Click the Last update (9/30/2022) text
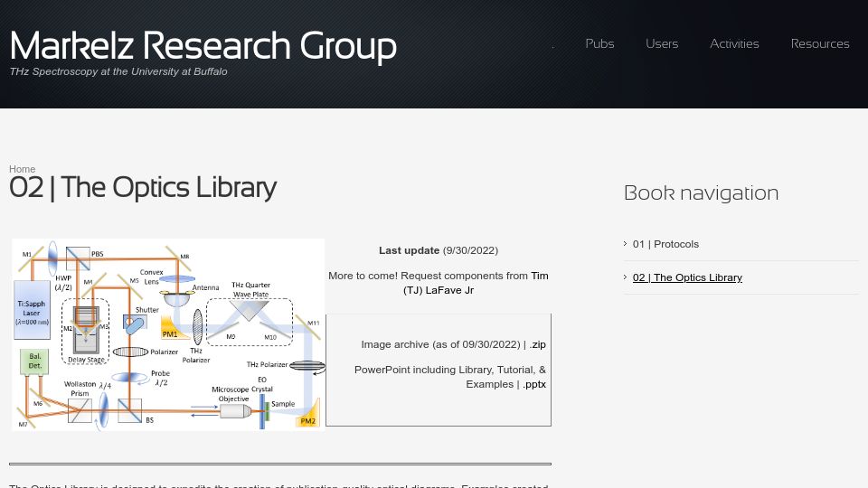This screenshot has height=488, width=868. pos(439,250)
